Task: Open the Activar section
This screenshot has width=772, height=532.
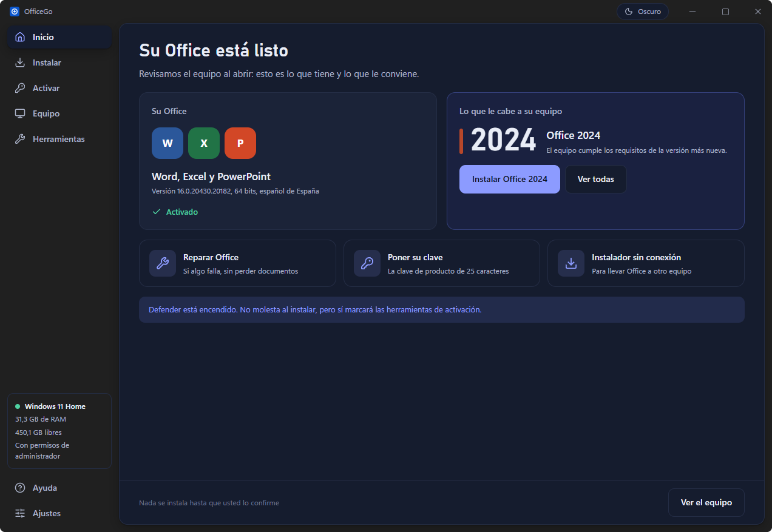Action: [59, 88]
